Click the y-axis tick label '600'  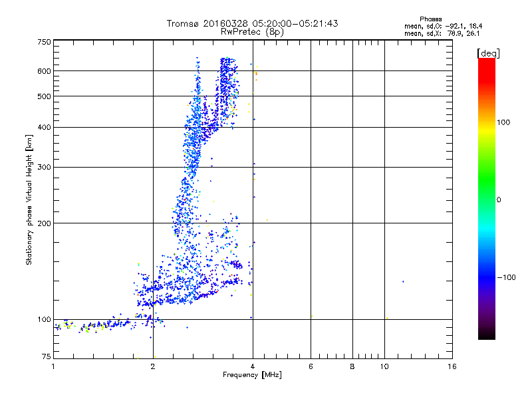(x=44, y=71)
